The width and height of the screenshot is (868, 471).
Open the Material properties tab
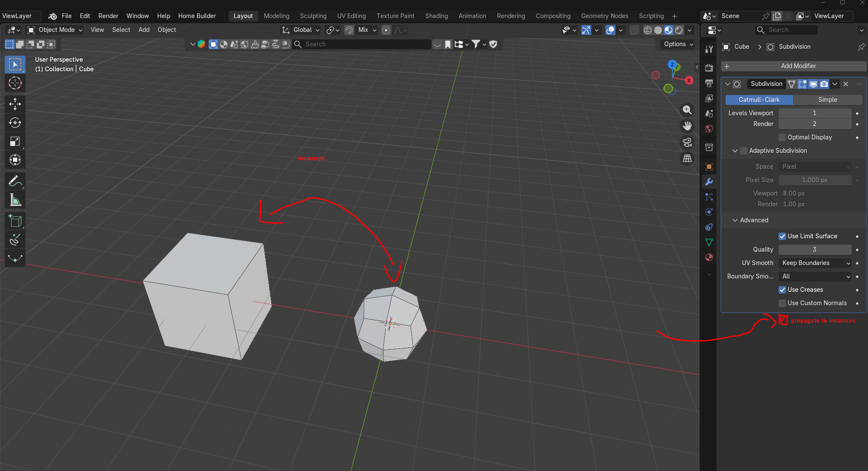coord(709,257)
